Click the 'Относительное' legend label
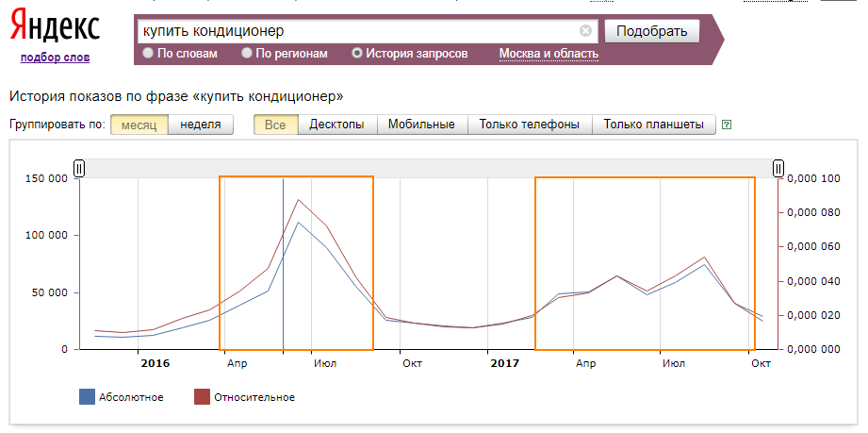Screen dimensions: 868x433 coord(254,397)
